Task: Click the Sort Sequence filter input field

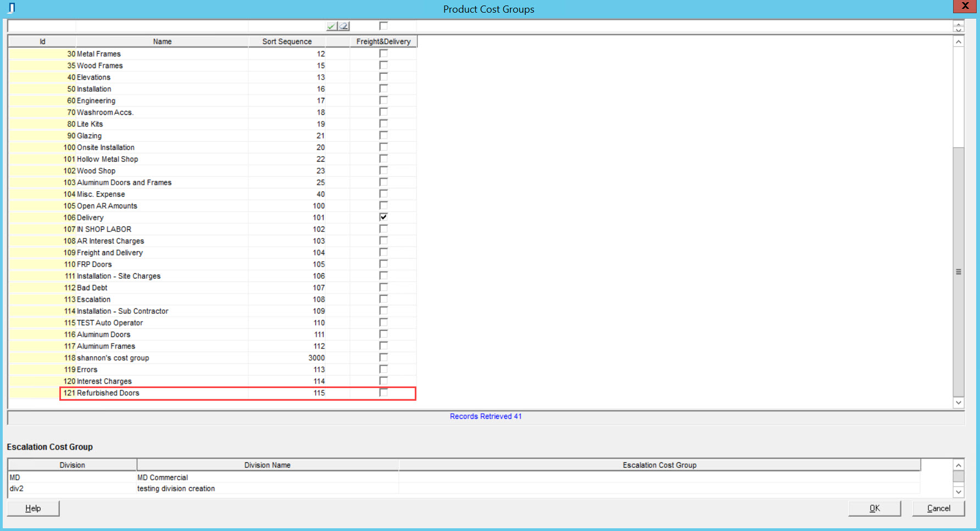Action: 287,26
